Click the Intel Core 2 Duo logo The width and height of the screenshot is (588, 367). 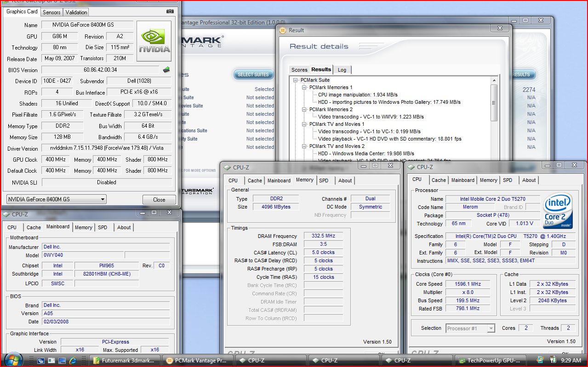[558, 211]
